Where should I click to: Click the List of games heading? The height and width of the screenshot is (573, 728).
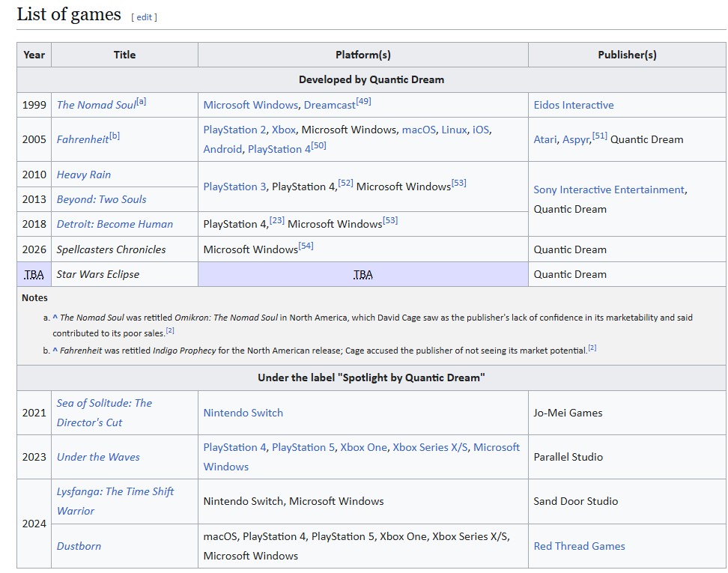[69, 14]
